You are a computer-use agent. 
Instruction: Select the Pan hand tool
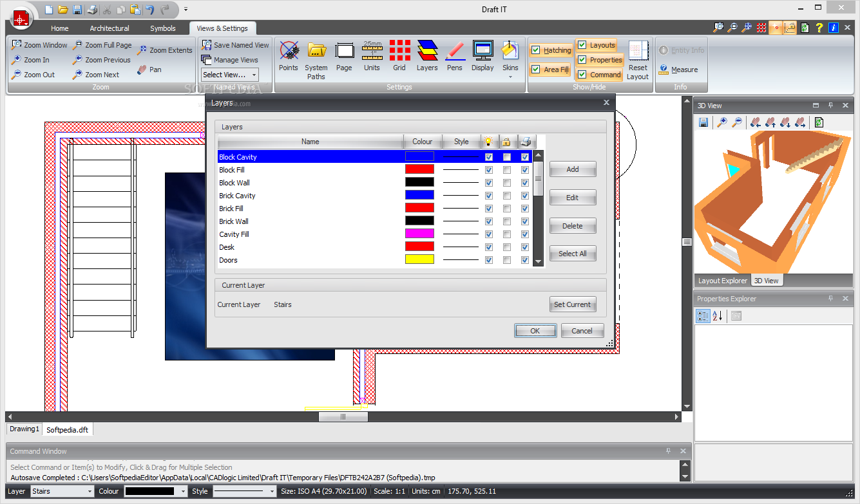coord(149,70)
